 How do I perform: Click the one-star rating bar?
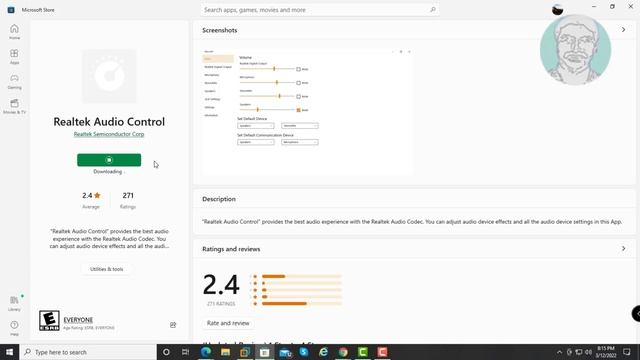pos(301,304)
